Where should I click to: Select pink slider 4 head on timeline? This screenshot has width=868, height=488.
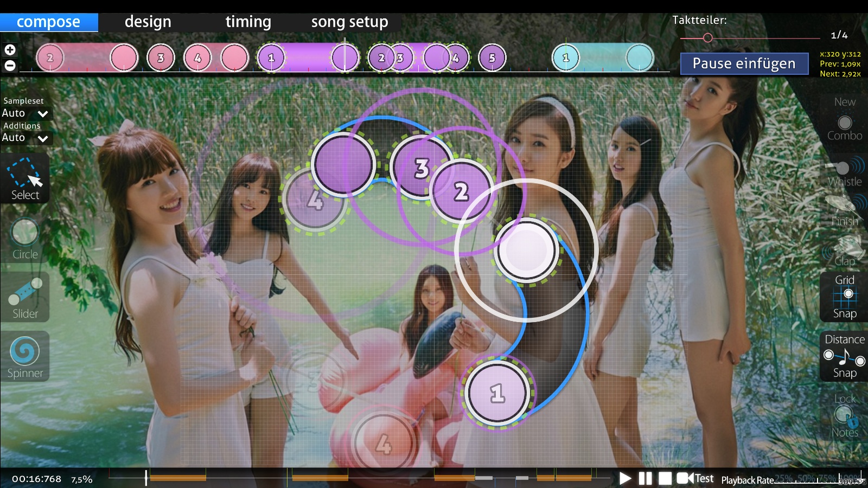click(x=197, y=57)
